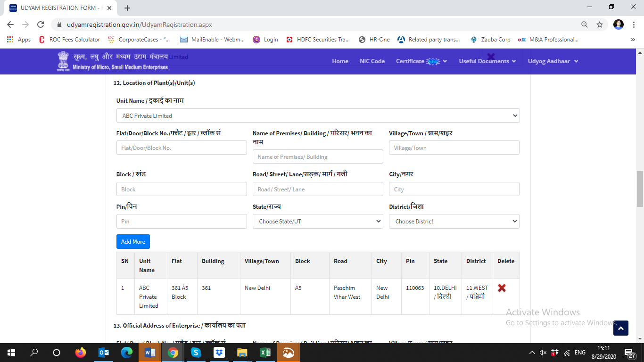Launch Excel from the taskbar

pyautogui.click(x=265, y=353)
